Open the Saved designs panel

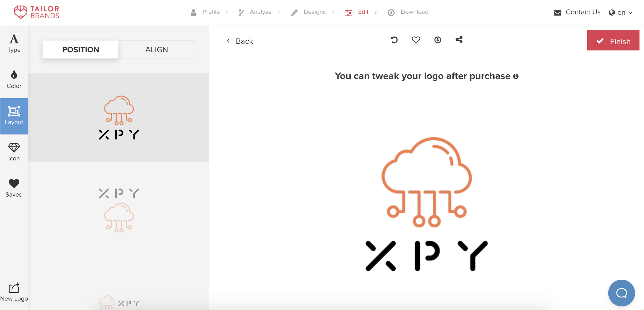(14, 187)
